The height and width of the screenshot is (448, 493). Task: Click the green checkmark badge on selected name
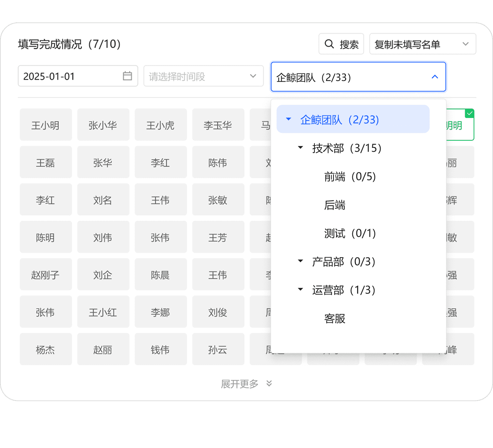click(469, 113)
